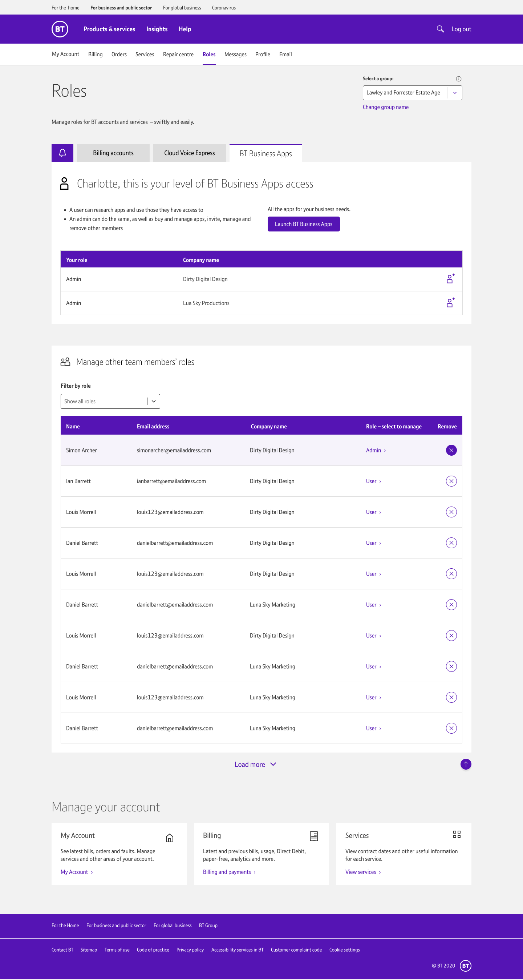Image resolution: width=523 pixels, height=980 pixels.
Task: Click the BT logo in the footer
Action: pyautogui.click(x=466, y=965)
